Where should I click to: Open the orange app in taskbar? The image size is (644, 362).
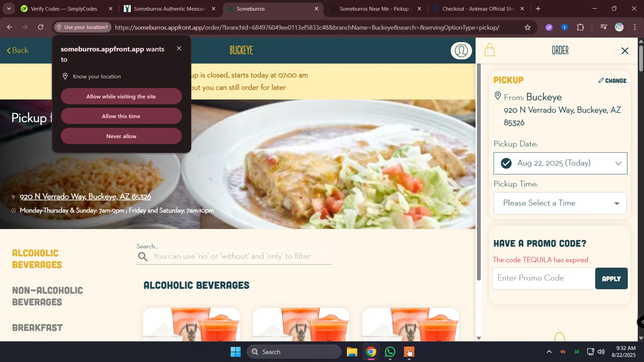pos(409,352)
